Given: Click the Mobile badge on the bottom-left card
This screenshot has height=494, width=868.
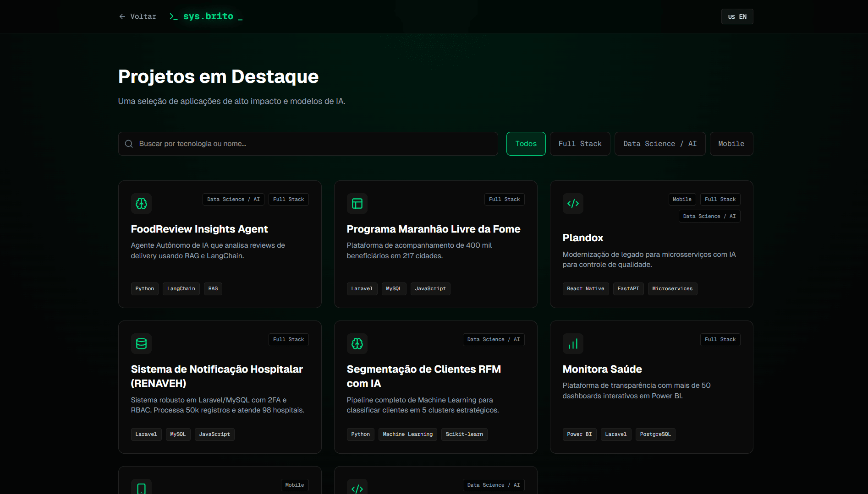Looking at the screenshot, I should pos(295,485).
